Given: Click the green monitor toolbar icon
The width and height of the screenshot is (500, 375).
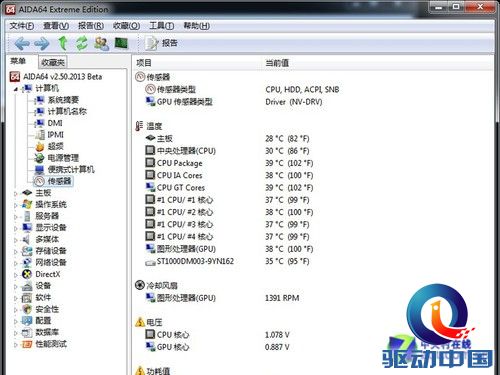Looking at the screenshot, I should click(x=121, y=43).
